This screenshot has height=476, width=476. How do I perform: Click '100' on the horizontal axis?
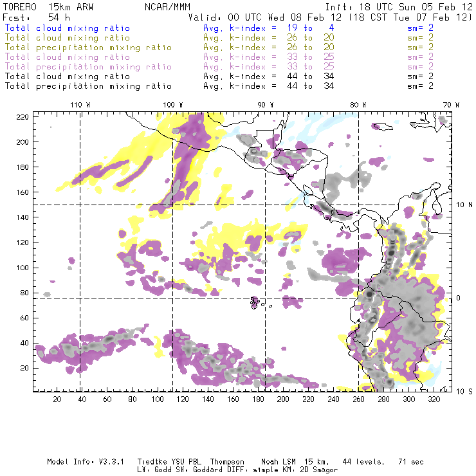pos(158,399)
